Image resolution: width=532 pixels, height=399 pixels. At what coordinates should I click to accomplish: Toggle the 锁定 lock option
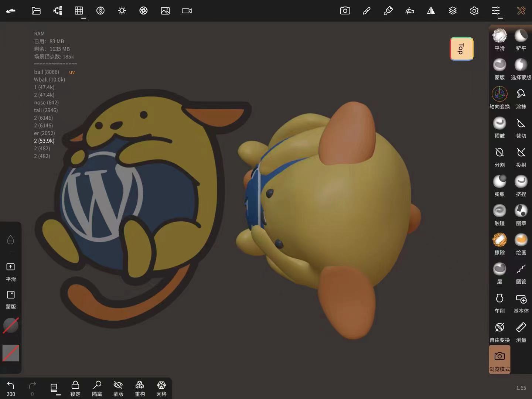coord(75,388)
